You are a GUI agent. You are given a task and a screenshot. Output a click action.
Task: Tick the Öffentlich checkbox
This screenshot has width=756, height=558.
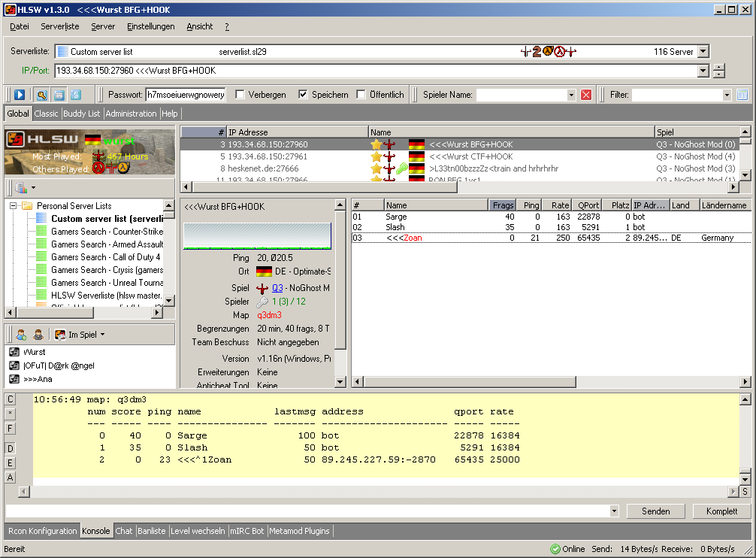[361, 95]
